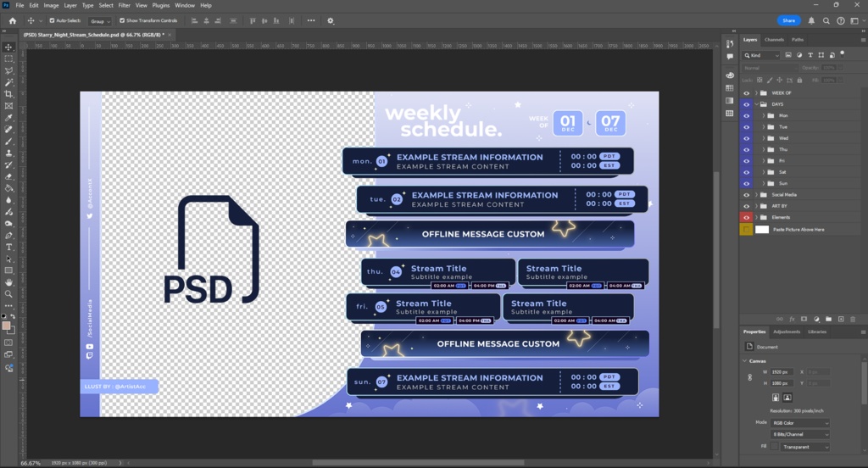Screen dimensions: 868x468
Task: Switch to the Channels tab
Action: [x=774, y=40]
